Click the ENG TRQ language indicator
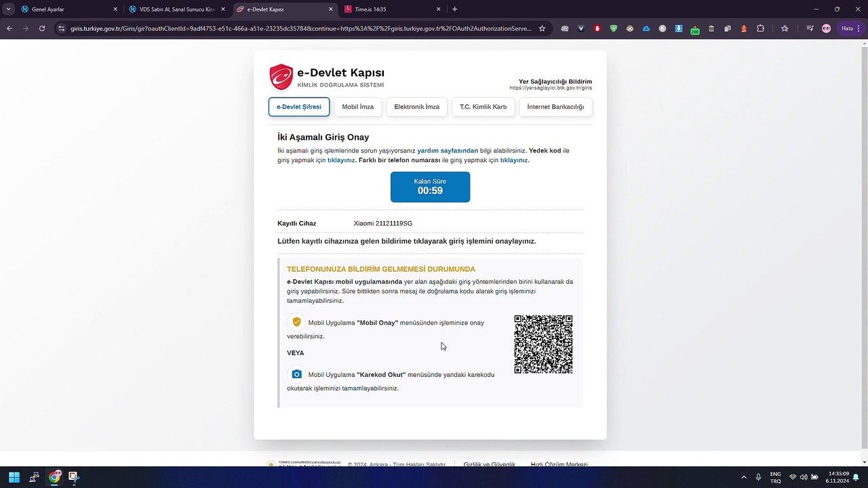 776,477
